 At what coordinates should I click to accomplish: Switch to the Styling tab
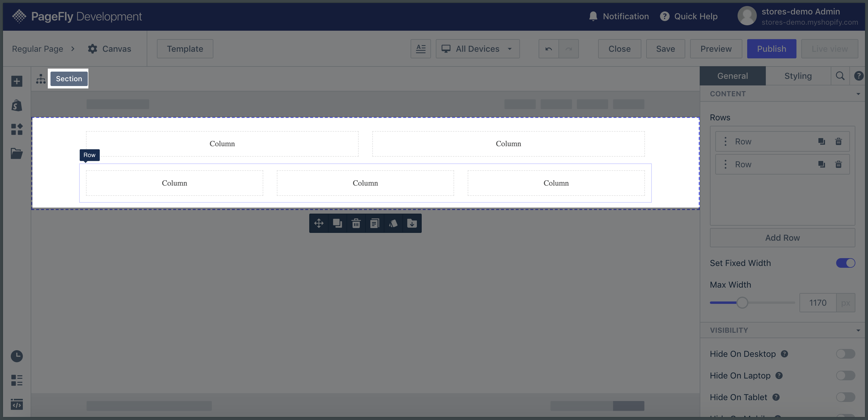pos(798,76)
